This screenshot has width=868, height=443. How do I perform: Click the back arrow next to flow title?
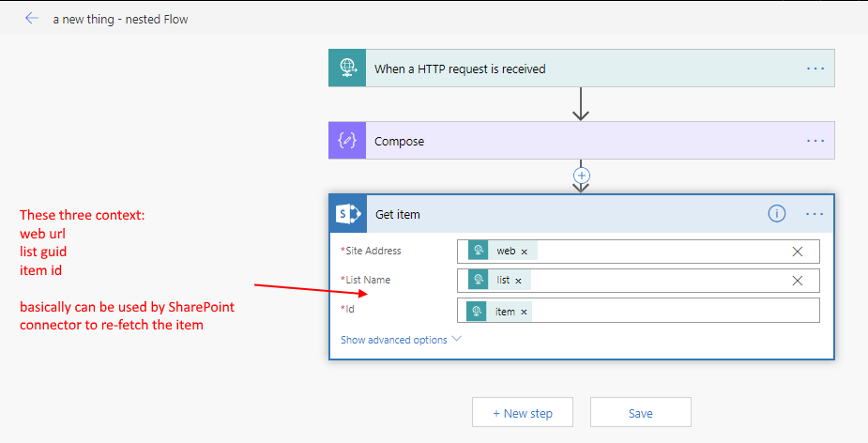click(x=32, y=19)
